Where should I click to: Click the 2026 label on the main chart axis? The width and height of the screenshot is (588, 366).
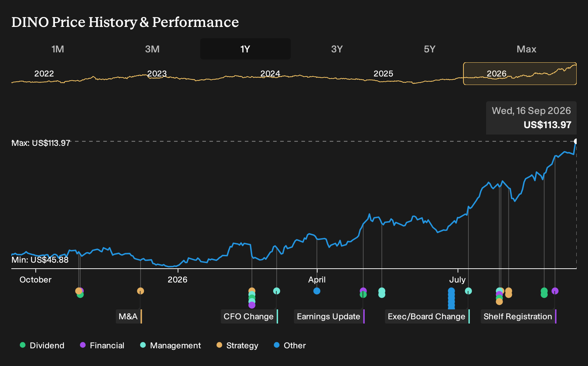[177, 280]
